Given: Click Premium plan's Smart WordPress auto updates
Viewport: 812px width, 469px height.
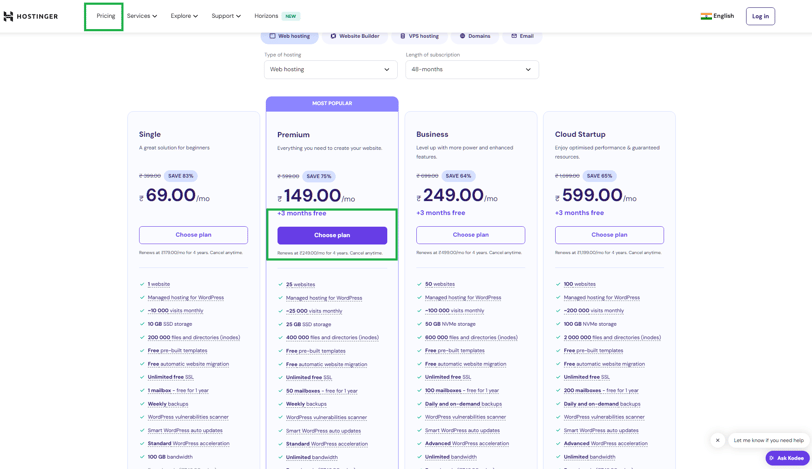Looking at the screenshot, I should 323,431.
